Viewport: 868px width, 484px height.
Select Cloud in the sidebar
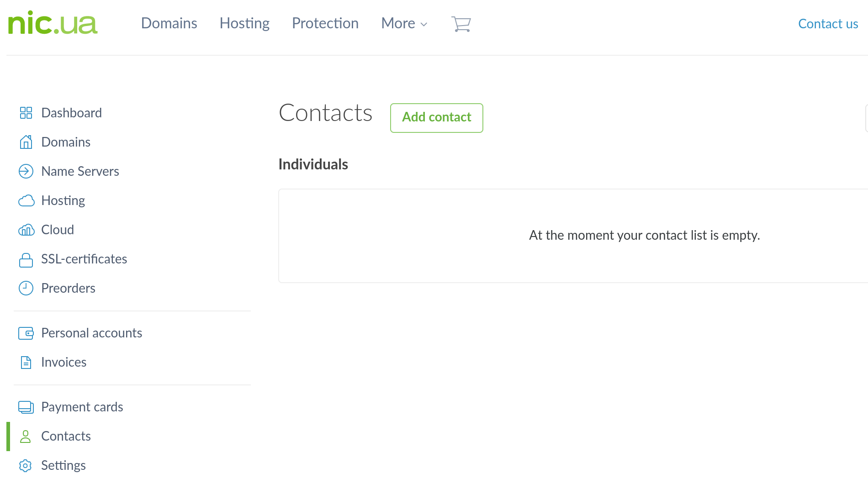pyautogui.click(x=58, y=230)
